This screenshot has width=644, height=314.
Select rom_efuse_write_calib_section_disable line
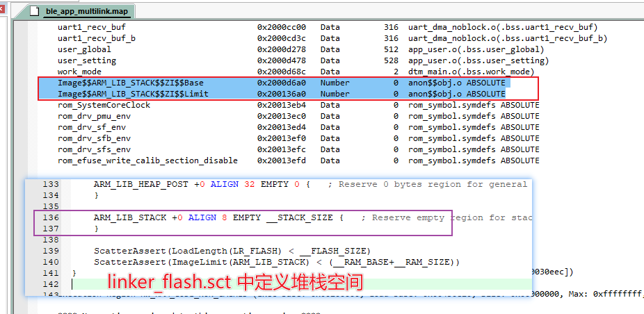147,160
